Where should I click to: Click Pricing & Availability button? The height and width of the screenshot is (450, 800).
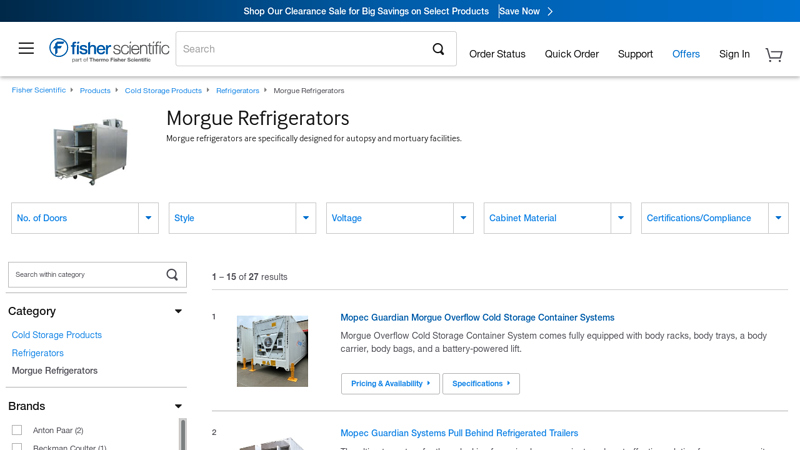[390, 384]
